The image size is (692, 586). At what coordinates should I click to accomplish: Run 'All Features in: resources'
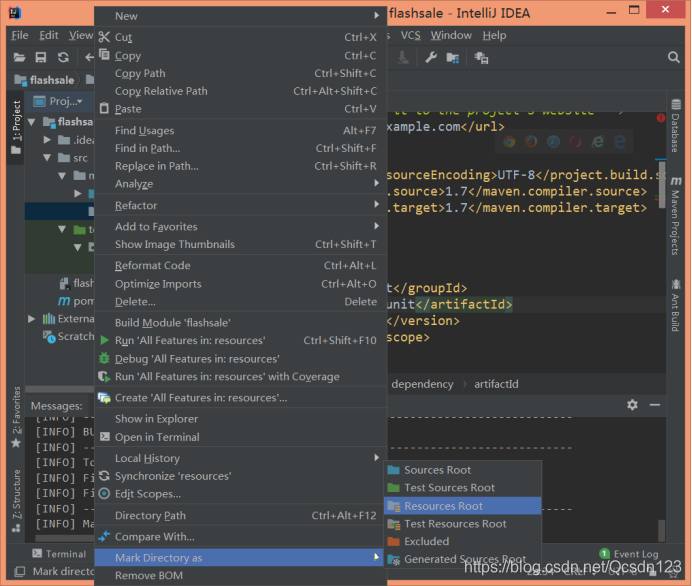241,340
